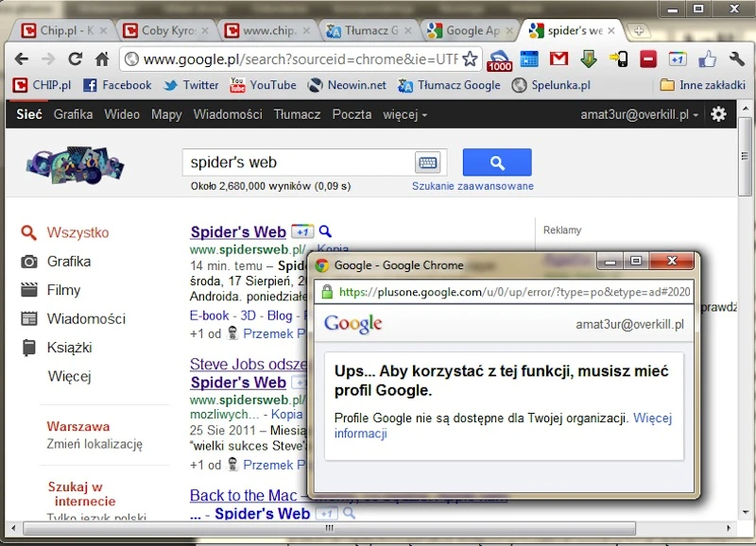Open the first Spider's Web result title

[x=238, y=231]
